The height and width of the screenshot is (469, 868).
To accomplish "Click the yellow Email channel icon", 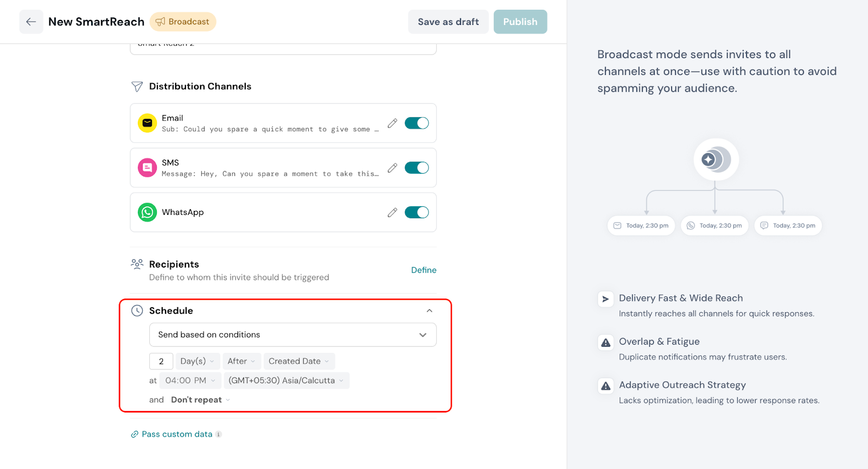I will (x=147, y=123).
